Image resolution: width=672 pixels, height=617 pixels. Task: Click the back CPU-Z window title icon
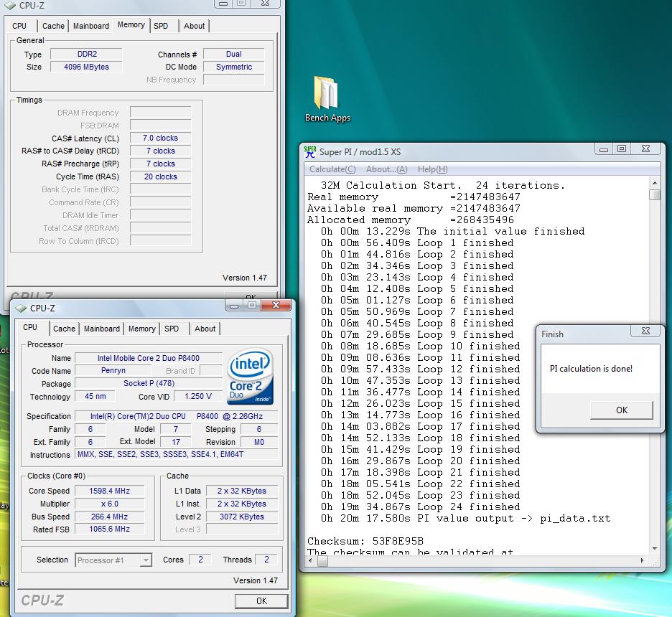tap(10, 6)
